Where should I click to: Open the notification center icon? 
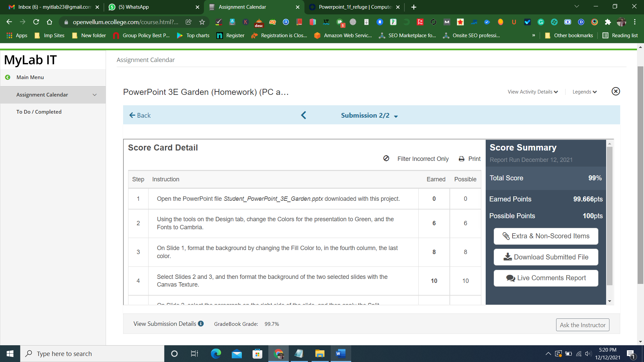(x=631, y=354)
